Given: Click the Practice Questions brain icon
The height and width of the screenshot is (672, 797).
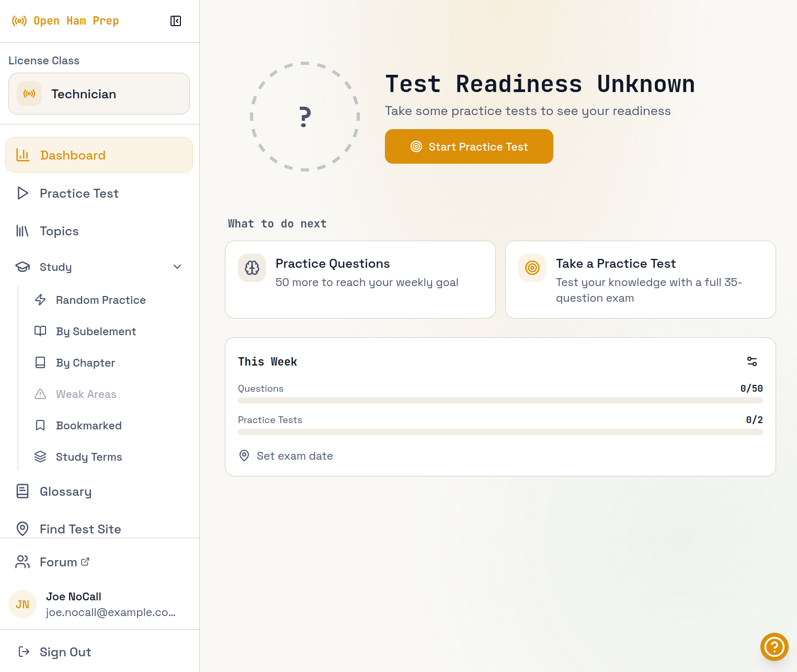Looking at the screenshot, I should [x=252, y=268].
